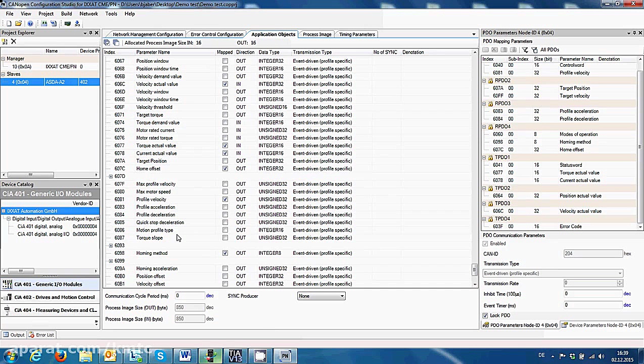Check Mapped box for Quick stop deceleration
644x364 pixels.
click(x=225, y=222)
